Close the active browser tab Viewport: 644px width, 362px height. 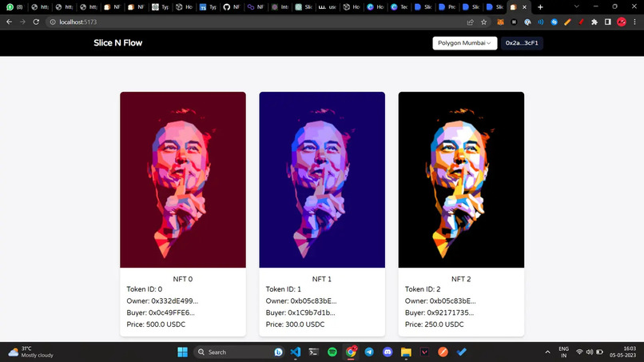524,7
